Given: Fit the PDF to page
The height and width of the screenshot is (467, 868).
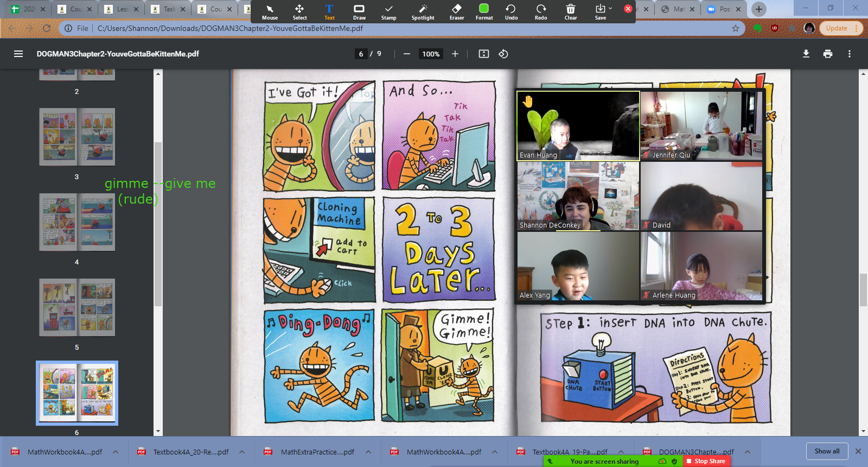Looking at the screenshot, I should 484,54.
